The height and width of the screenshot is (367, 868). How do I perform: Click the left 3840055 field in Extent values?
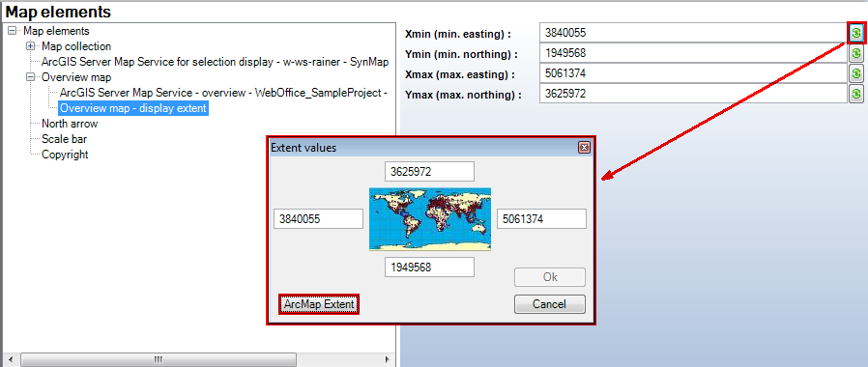pyautogui.click(x=318, y=219)
